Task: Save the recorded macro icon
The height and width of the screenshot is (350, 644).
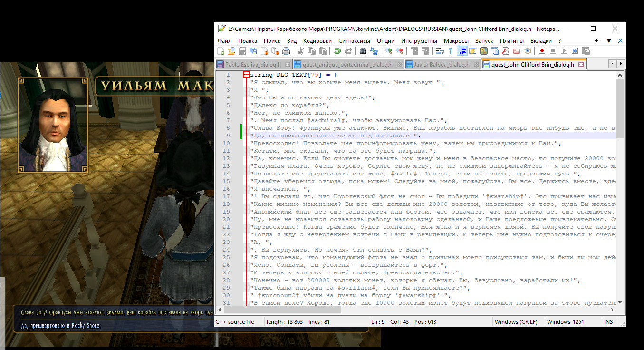Action: [x=586, y=51]
